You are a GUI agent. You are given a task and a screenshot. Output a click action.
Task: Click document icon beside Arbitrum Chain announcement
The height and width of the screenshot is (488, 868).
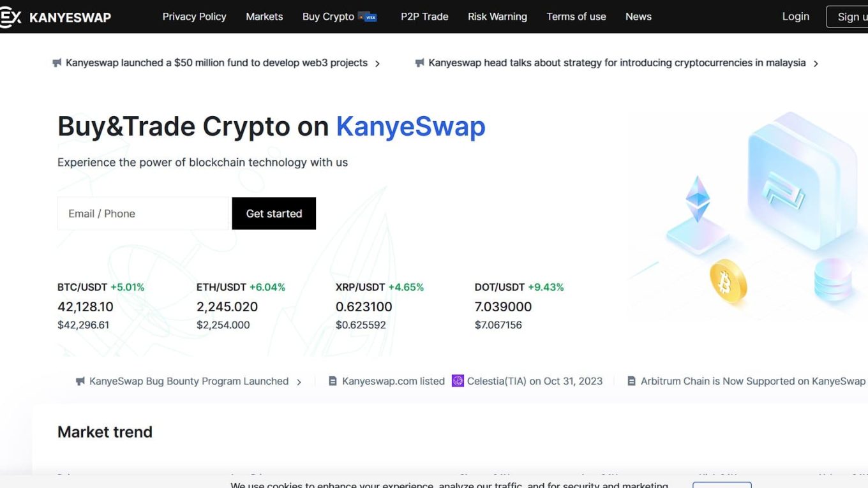click(631, 381)
